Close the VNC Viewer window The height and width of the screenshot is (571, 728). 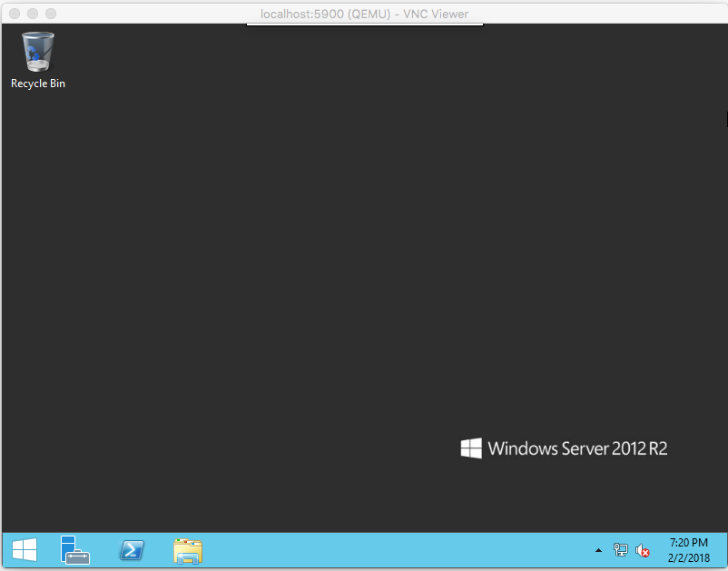pyautogui.click(x=15, y=14)
